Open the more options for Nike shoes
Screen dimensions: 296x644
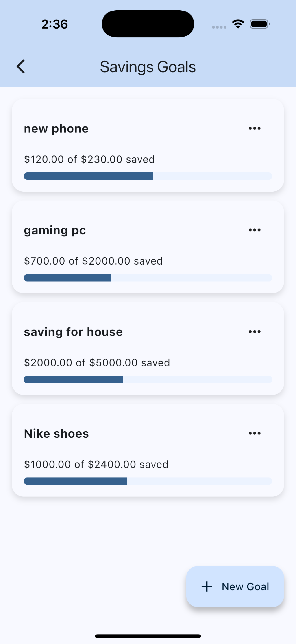(x=255, y=433)
